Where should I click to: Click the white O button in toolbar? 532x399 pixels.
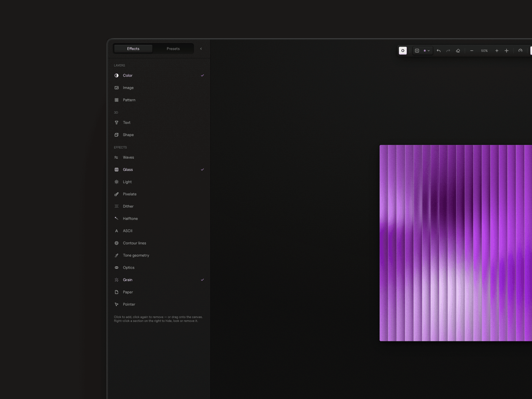click(x=403, y=51)
